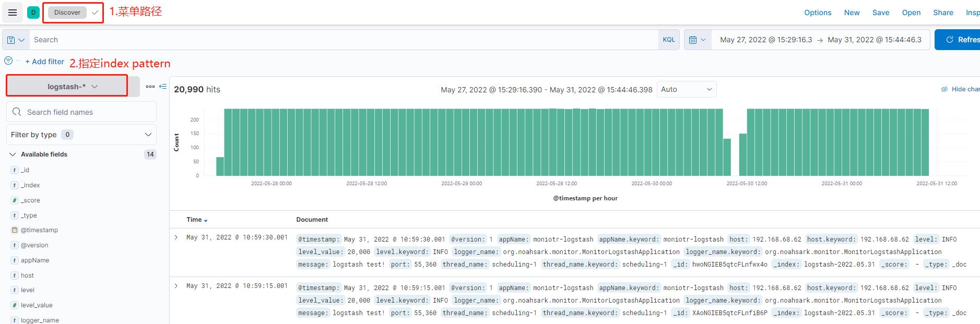Click the number type icon beside _score
This screenshot has height=324, width=980.
(15, 200)
